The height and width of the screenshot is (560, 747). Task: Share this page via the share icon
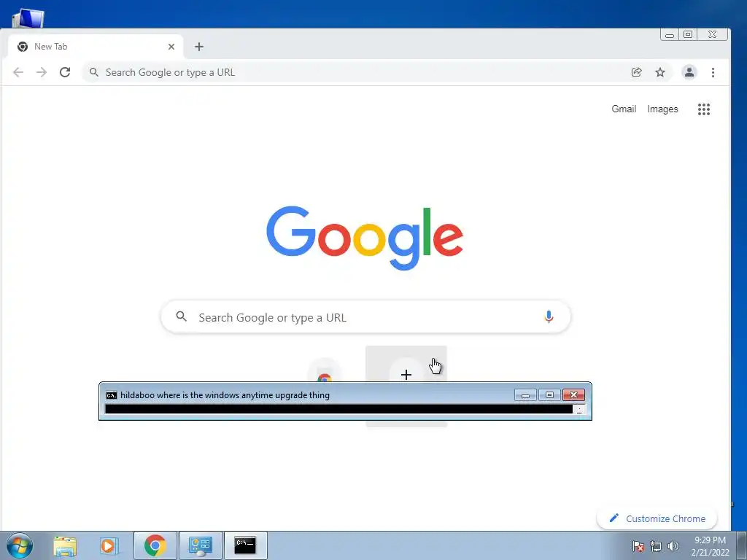pyautogui.click(x=636, y=72)
